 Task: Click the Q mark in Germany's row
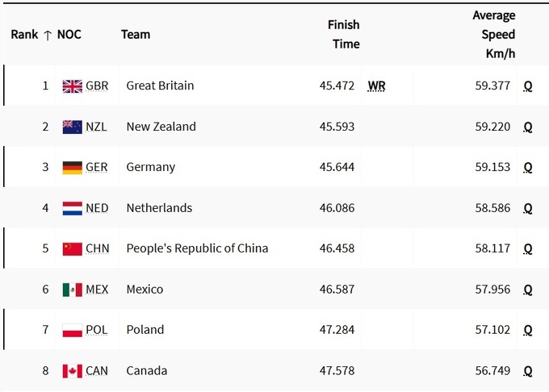point(528,168)
